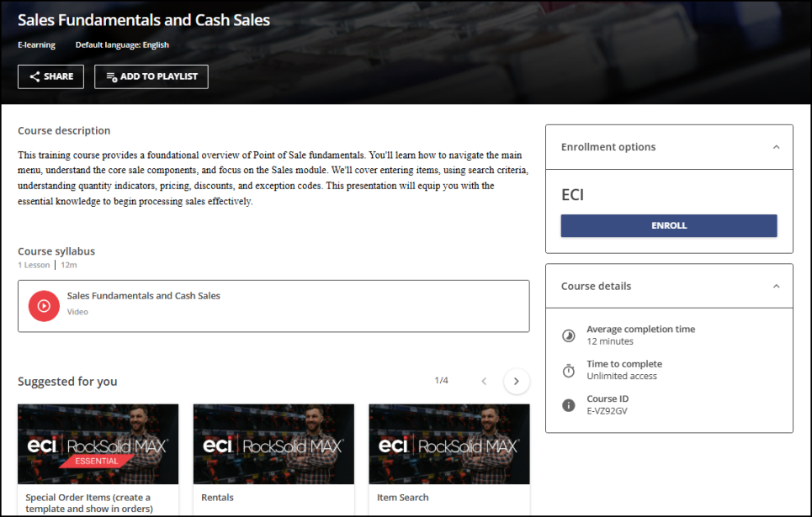The height and width of the screenshot is (517, 812).
Task: Click the time to complete stopwatch icon
Action: pos(569,371)
